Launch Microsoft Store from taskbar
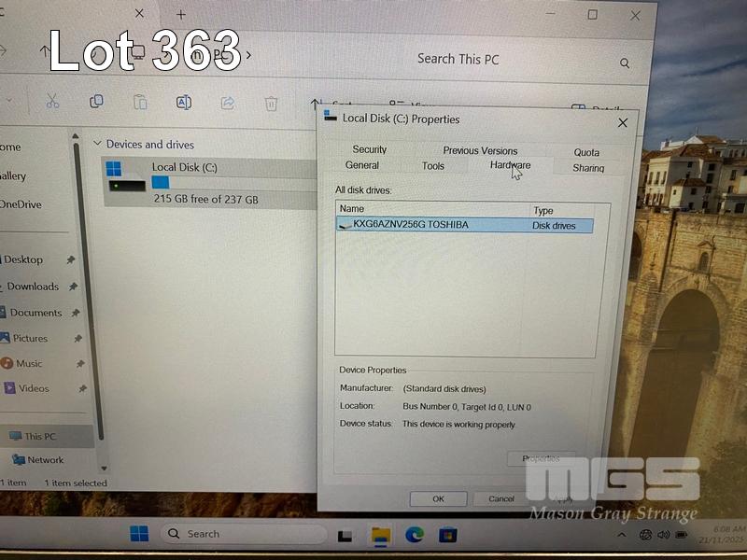Viewport: 747px width, 560px height. point(448,534)
